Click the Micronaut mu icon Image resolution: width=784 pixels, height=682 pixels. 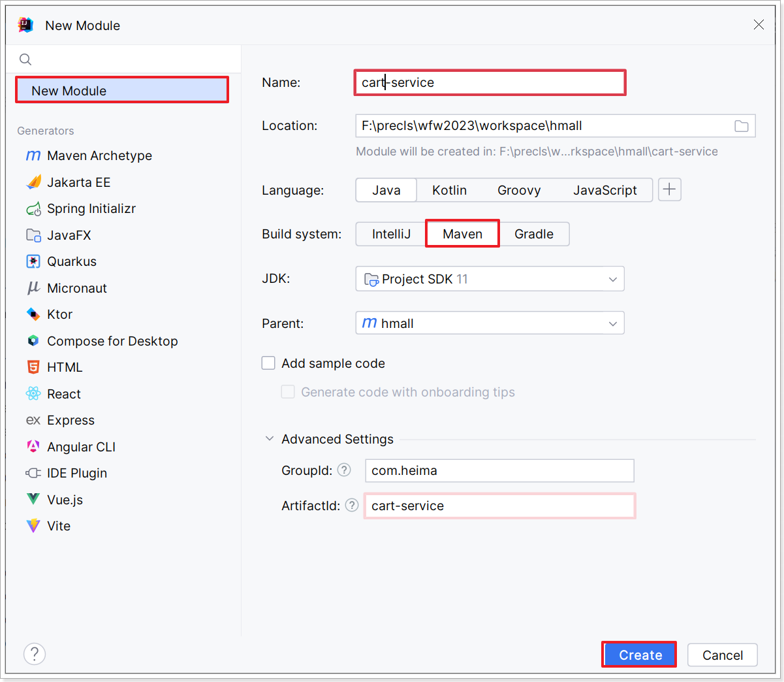[33, 288]
